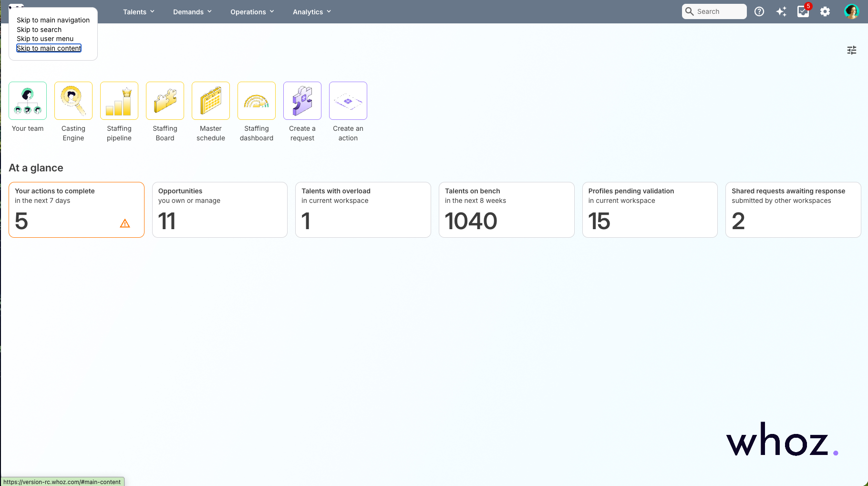Open the Staffing pipeline icon
Viewport: 868px width, 486px height.
tap(119, 101)
